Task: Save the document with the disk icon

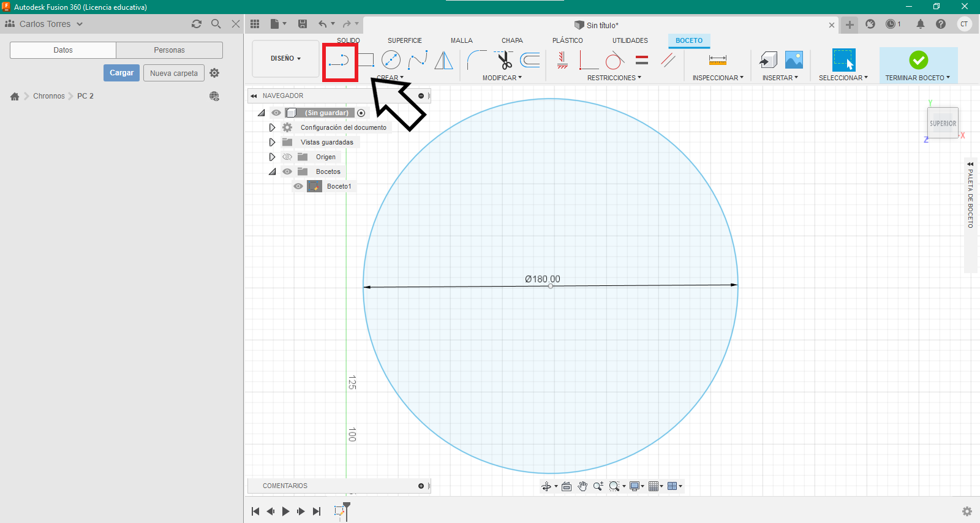Action: pos(303,24)
